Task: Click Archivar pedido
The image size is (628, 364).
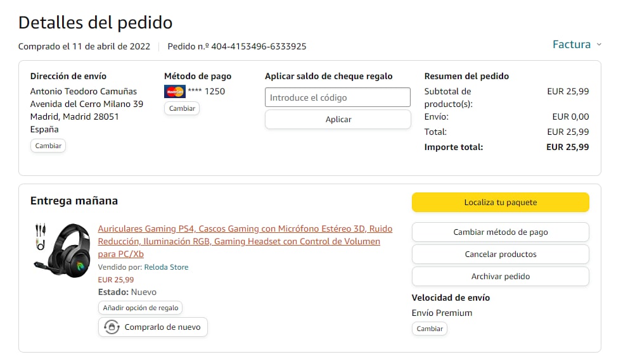Action: point(500,277)
